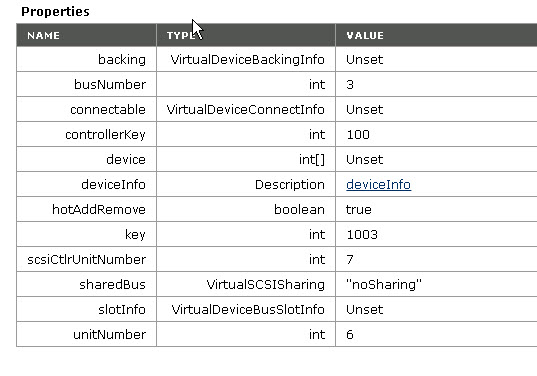
Task: Select the busNumber property name
Action: pos(110,85)
